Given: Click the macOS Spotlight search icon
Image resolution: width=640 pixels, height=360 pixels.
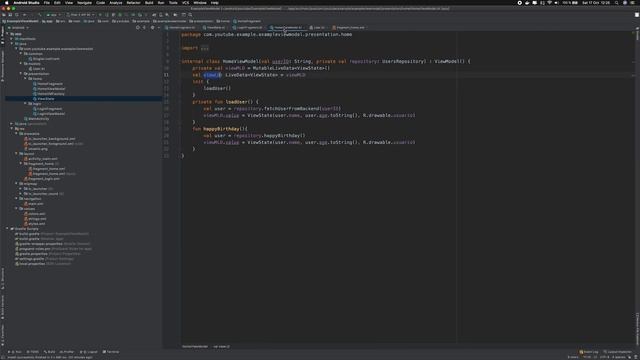Looking at the screenshot, I should point(616,2).
